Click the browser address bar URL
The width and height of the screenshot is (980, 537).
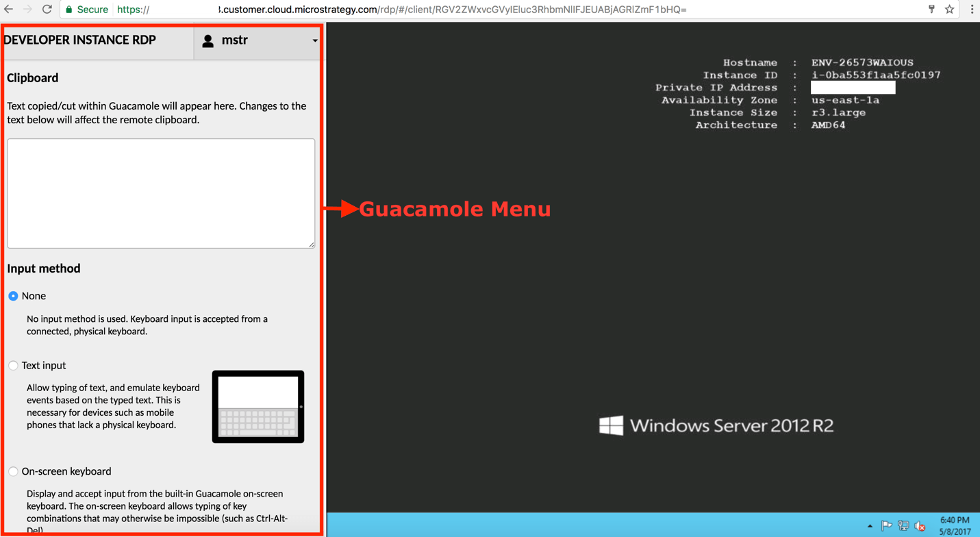[x=411, y=10]
